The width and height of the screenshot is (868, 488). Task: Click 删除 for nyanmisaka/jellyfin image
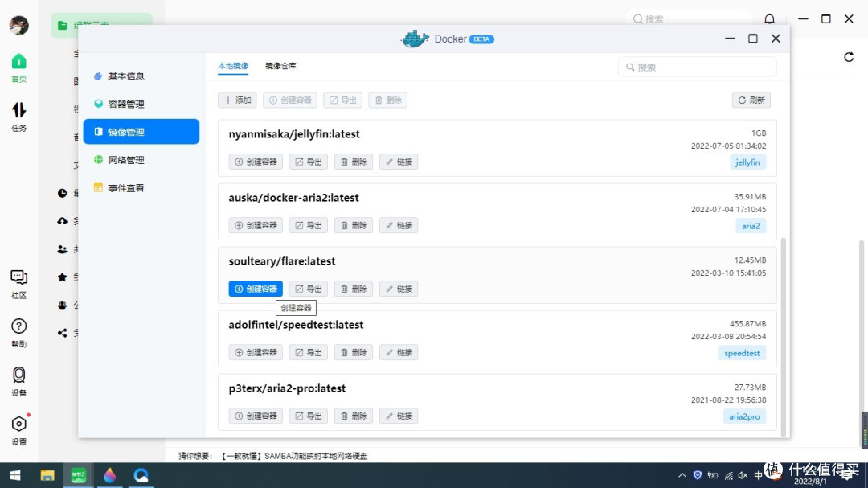(353, 161)
